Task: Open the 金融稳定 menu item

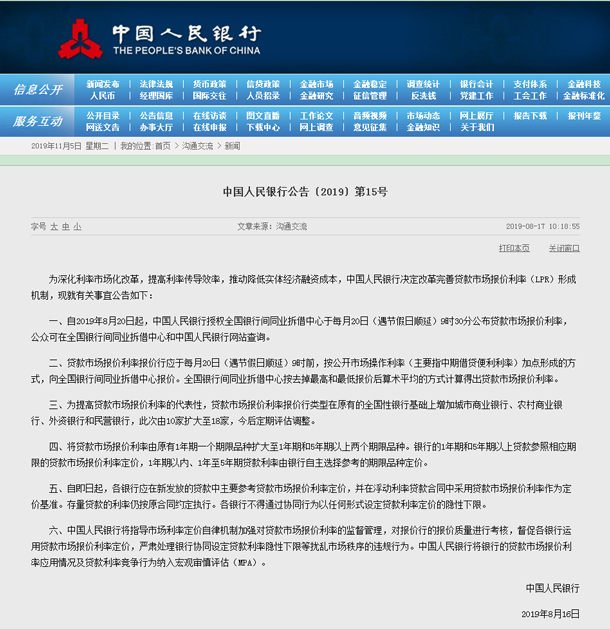Action: pos(370,84)
